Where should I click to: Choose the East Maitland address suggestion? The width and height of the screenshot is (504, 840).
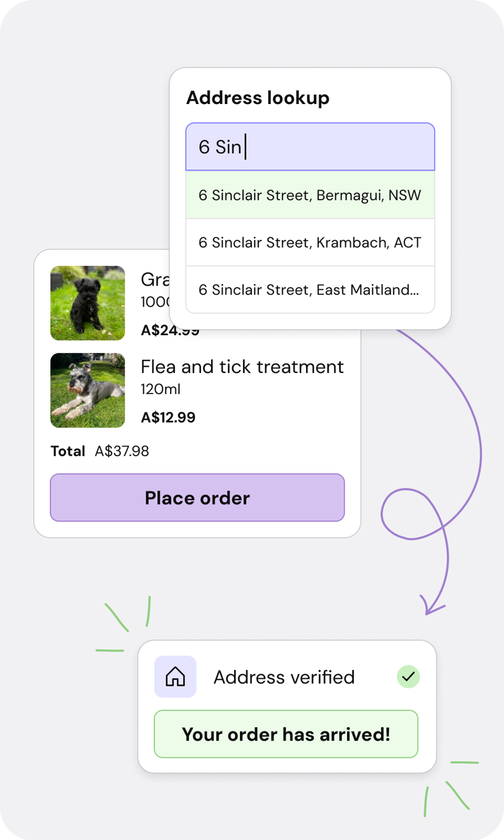(310, 290)
